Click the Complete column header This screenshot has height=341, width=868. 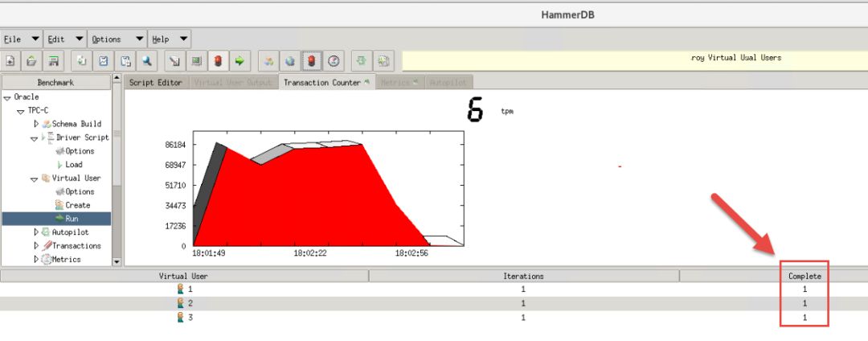click(x=805, y=276)
